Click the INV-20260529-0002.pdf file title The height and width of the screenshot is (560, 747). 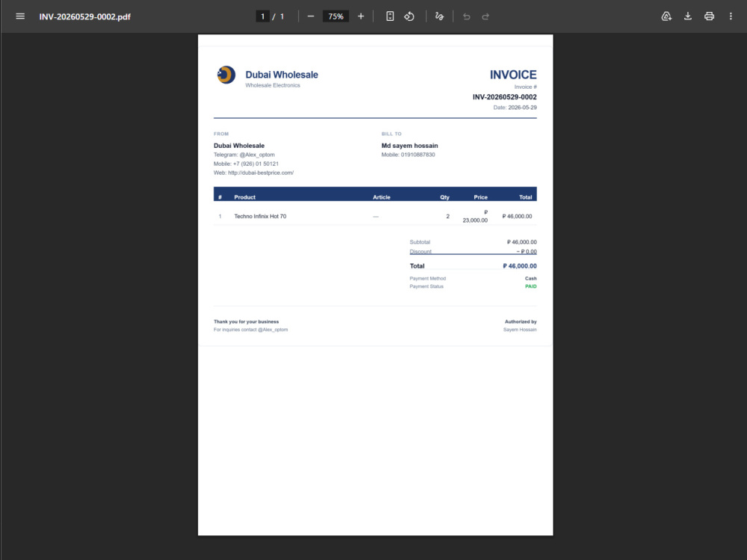tap(85, 16)
